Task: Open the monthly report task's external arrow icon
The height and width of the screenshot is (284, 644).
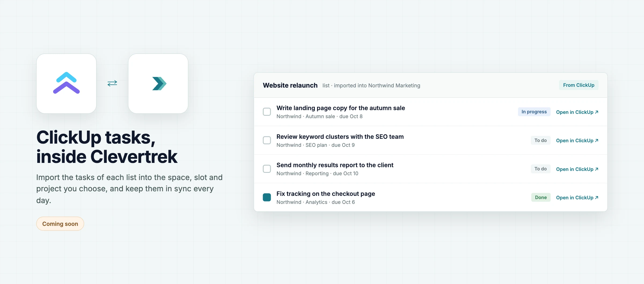Action: pos(597,169)
